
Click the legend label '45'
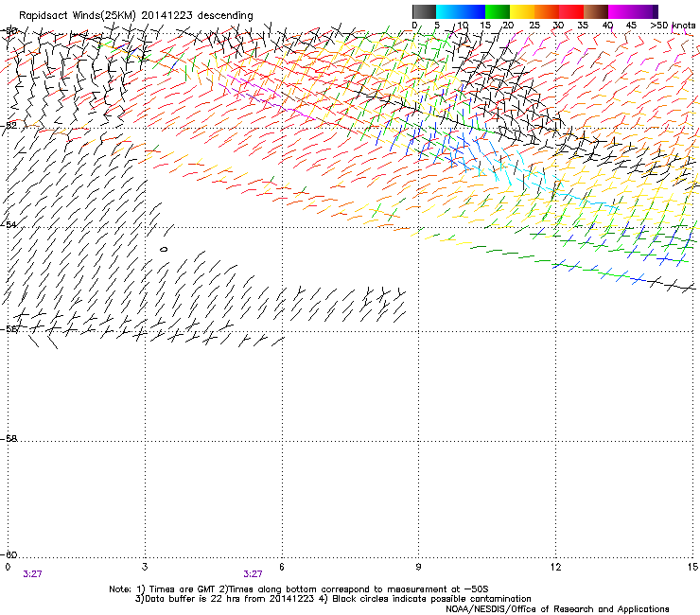631,26
